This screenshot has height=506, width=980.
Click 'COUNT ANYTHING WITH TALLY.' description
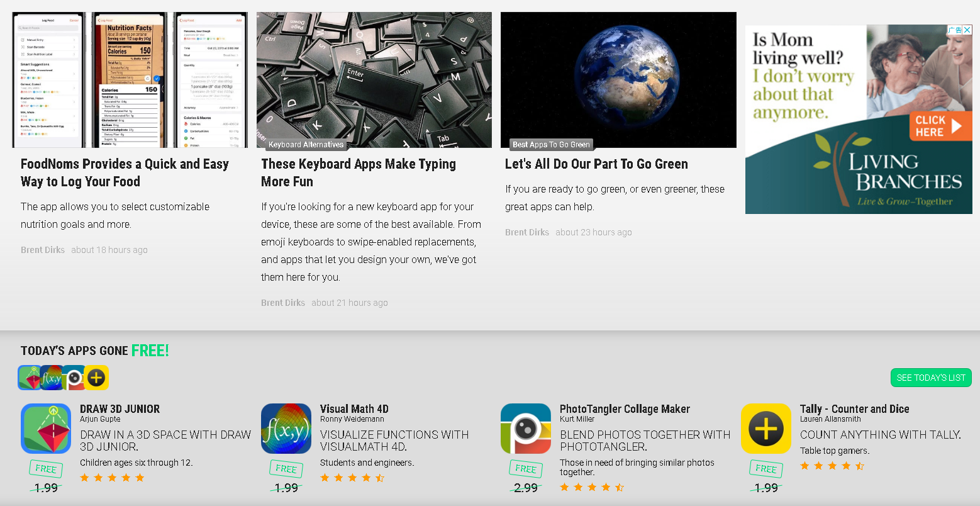pos(881,435)
